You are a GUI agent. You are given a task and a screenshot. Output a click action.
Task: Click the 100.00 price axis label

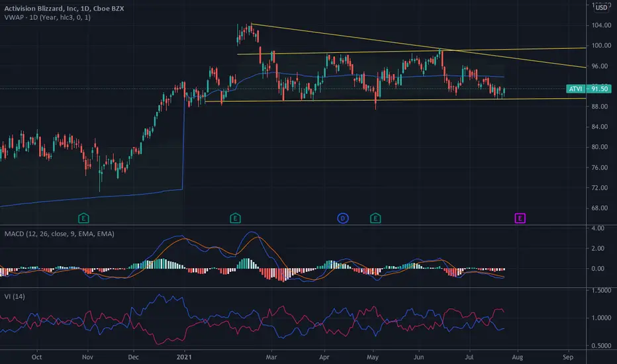point(601,46)
